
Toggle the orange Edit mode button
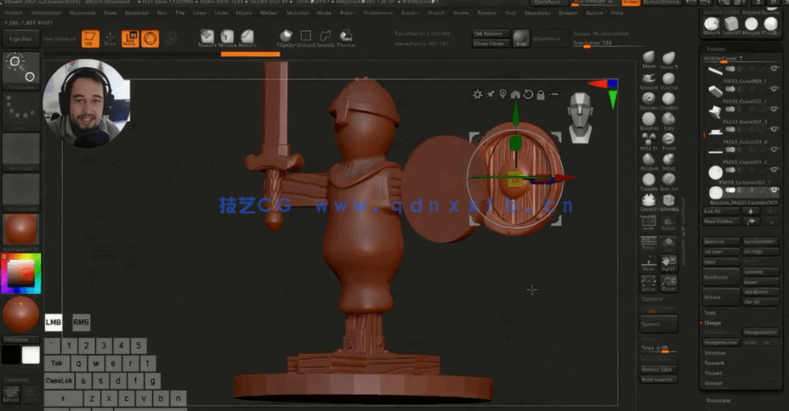pyautogui.click(x=91, y=39)
